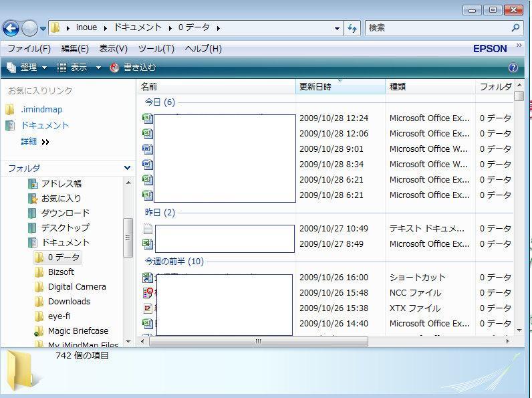532x398 pixels.
Task: Click the folder tree vertical scrollbar thumb
Action: 128,237
